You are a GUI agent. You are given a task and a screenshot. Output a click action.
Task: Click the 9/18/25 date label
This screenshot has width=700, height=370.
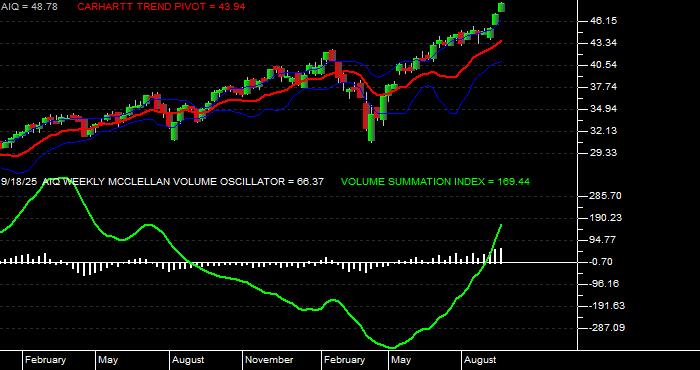[19, 182]
